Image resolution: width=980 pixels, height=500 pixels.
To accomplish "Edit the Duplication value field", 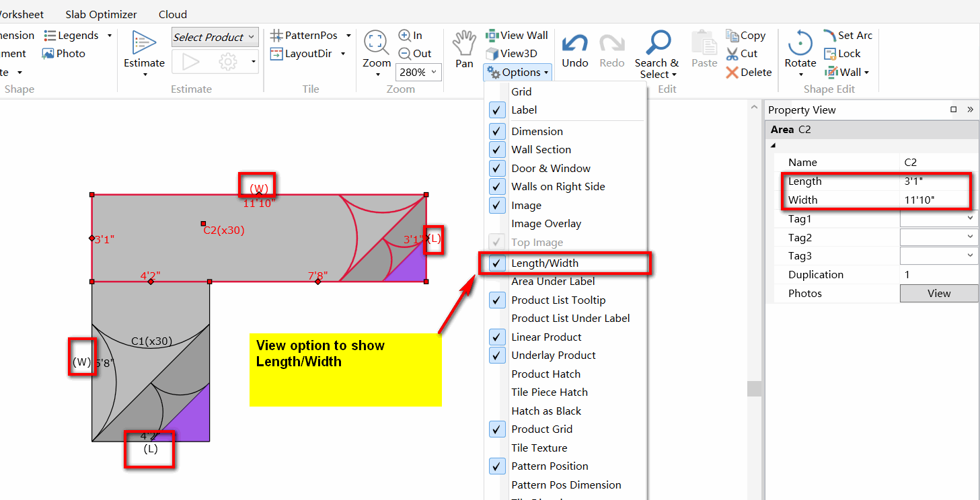I will coord(939,275).
